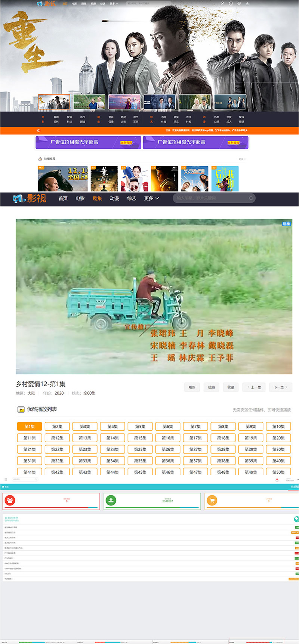Select the 剧集 tab in navbar
299x644 pixels.
[x=97, y=198]
